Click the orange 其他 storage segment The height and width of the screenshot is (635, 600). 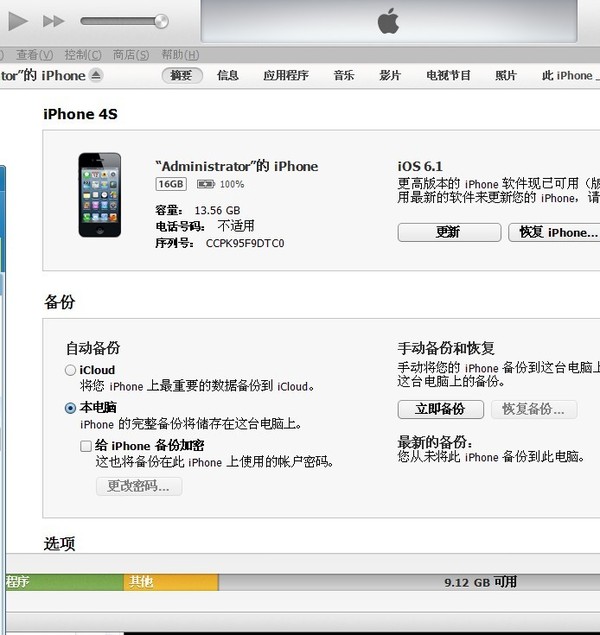point(171,582)
